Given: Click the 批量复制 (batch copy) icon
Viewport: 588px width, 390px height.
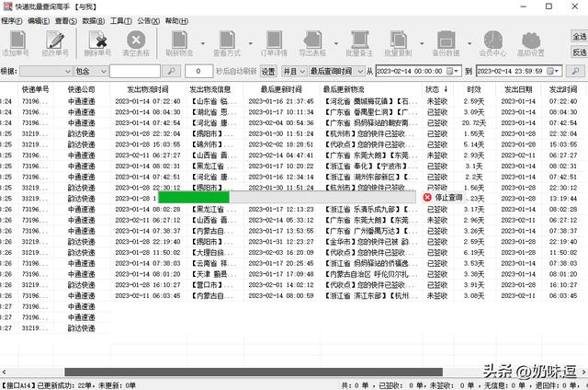Looking at the screenshot, I should pos(398,40).
